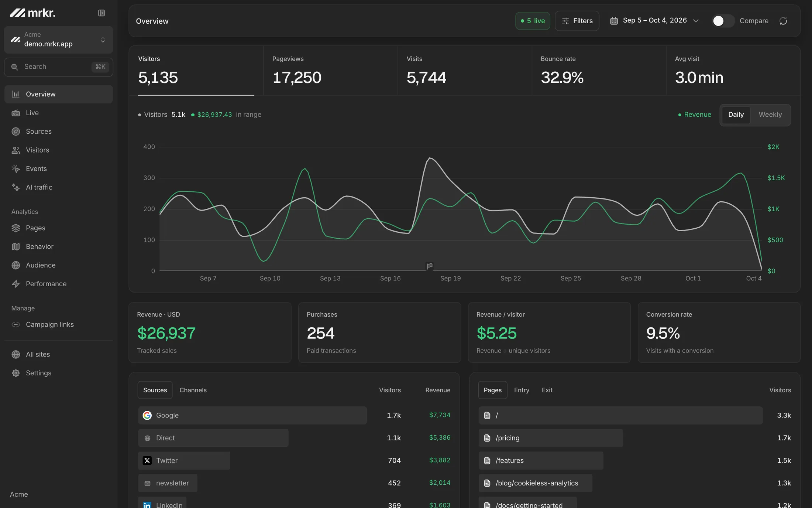
Task: Open the /pricing page row
Action: tap(635, 438)
